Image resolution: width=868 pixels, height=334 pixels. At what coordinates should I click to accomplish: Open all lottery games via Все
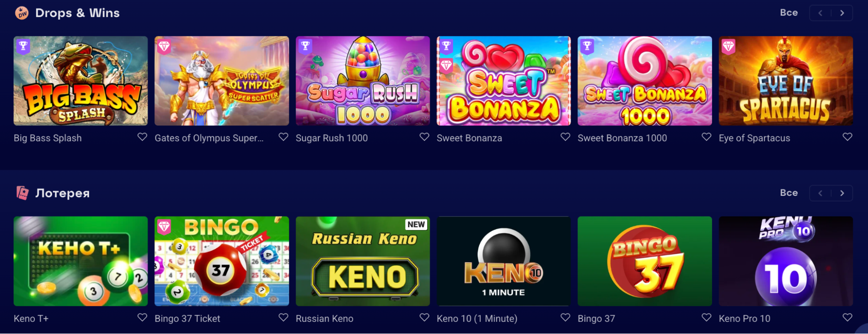click(789, 193)
